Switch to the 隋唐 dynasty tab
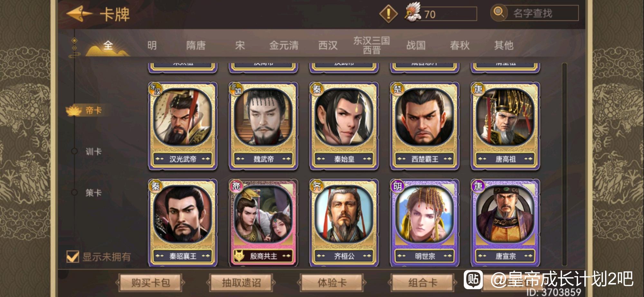This screenshot has height=297, width=644. pos(196,45)
